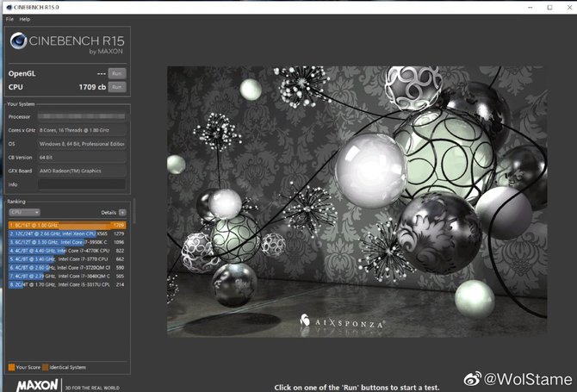Select the Core i5-3317U ranking row
Image resolution: width=577 pixels, height=392 pixels.
pos(67,284)
